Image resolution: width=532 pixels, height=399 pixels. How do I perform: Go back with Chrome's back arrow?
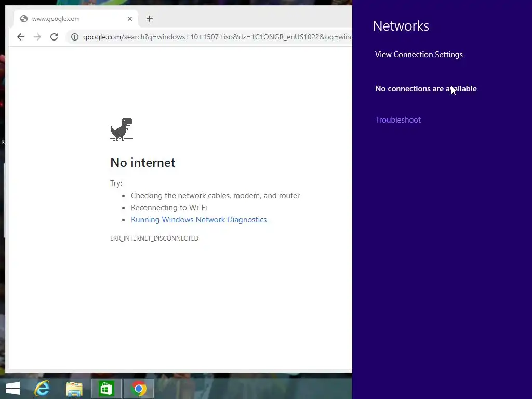21,37
